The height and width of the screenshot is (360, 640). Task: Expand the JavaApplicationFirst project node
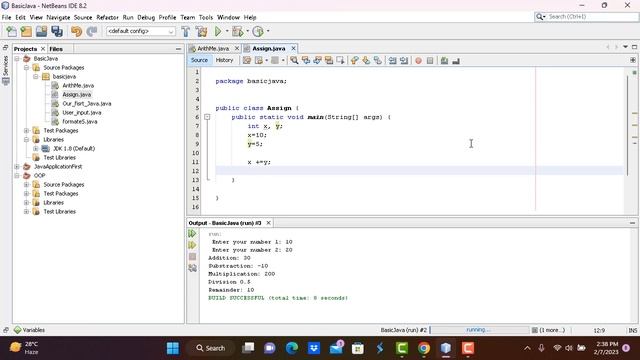tap(17, 167)
